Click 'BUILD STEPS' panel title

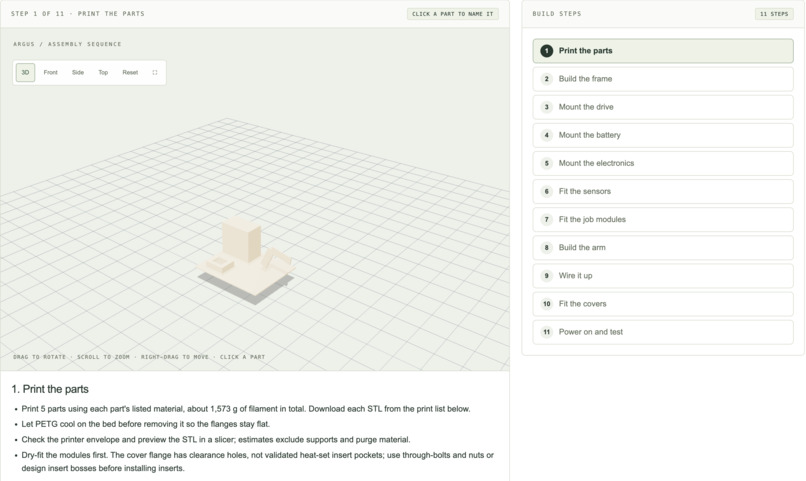pyautogui.click(x=557, y=14)
